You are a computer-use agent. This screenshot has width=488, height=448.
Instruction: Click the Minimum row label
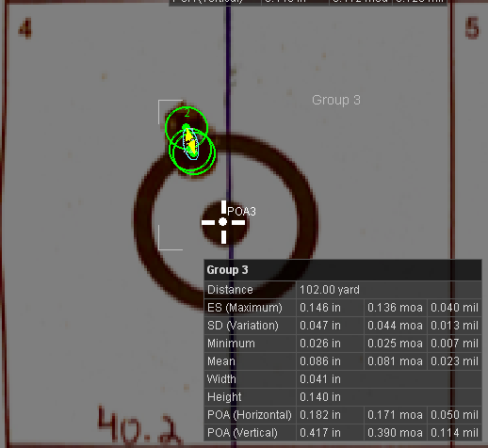tap(231, 344)
